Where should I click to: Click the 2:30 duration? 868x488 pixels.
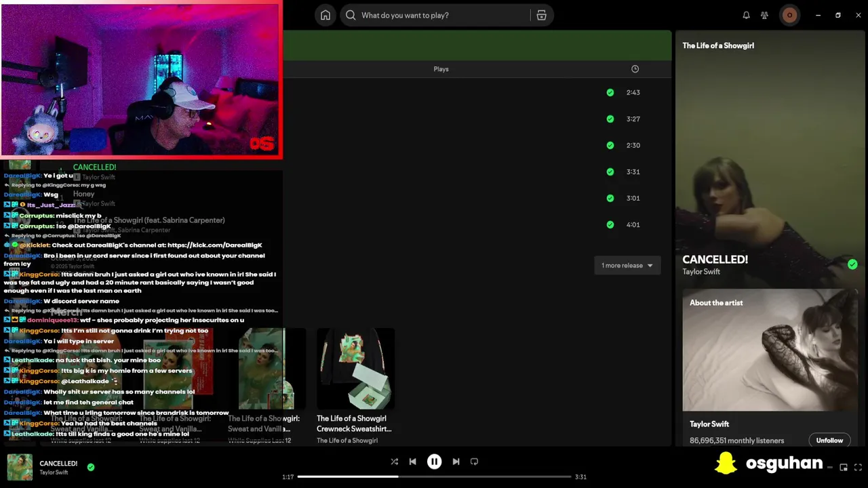(633, 145)
